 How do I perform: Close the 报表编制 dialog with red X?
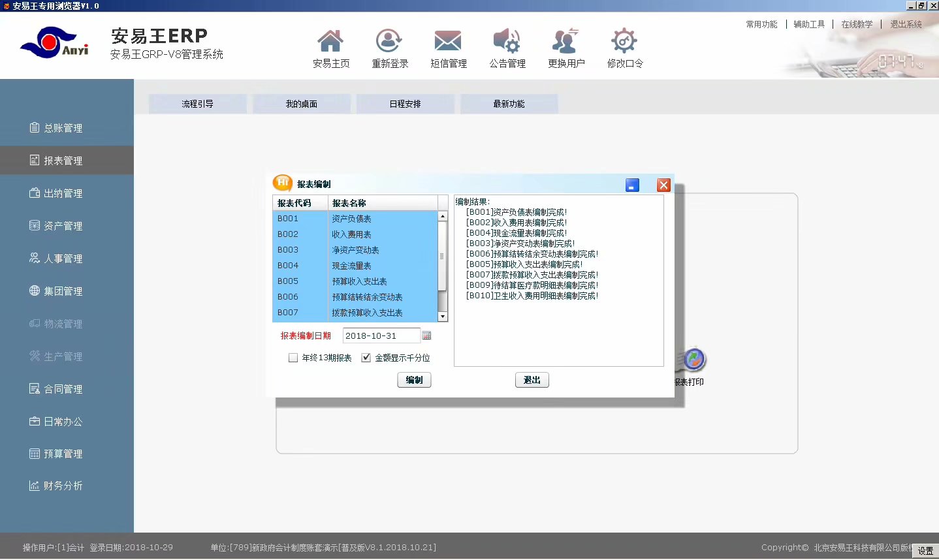click(663, 185)
